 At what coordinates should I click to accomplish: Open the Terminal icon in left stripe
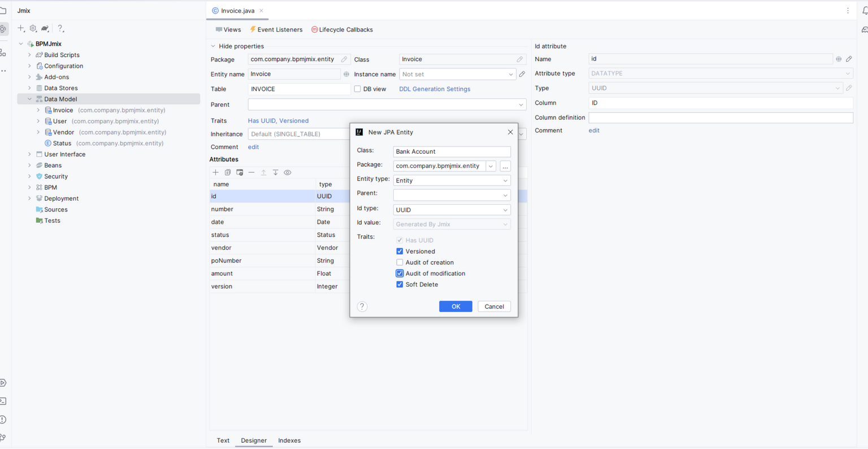click(3, 401)
